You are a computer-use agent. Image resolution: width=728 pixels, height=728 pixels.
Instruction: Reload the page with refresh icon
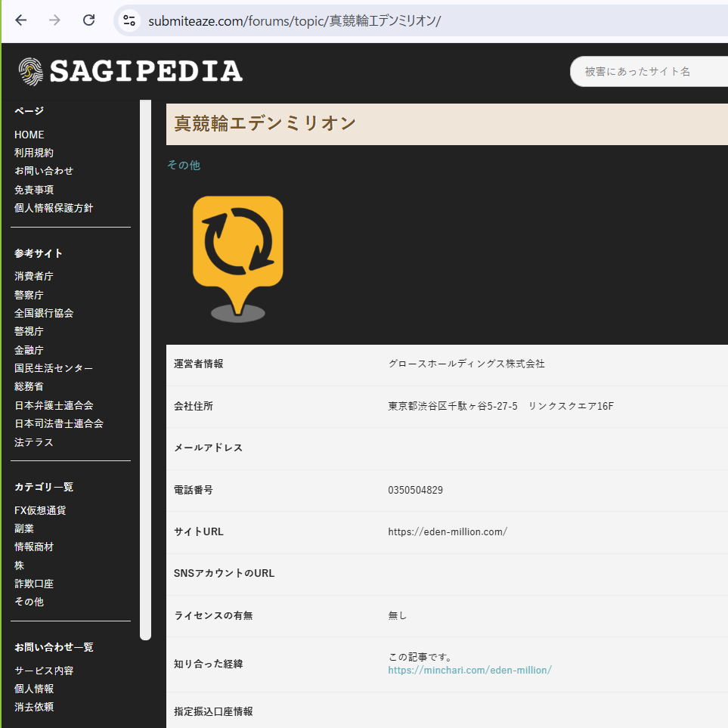[x=88, y=20]
